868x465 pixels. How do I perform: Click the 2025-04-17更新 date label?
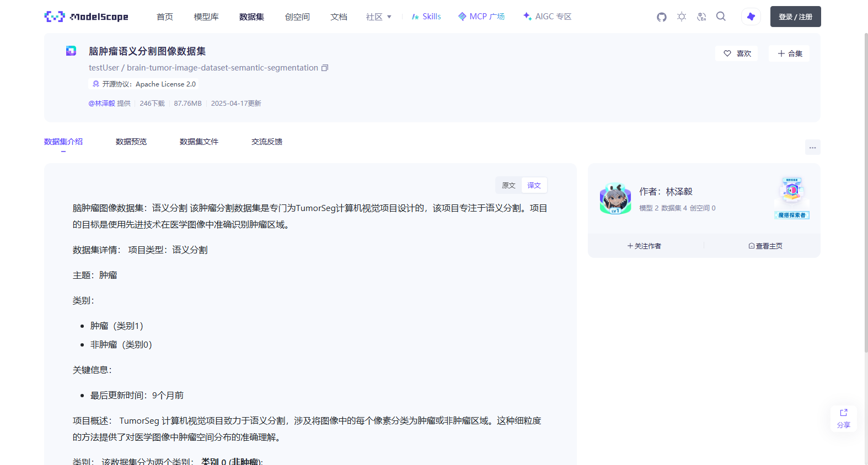236,103
